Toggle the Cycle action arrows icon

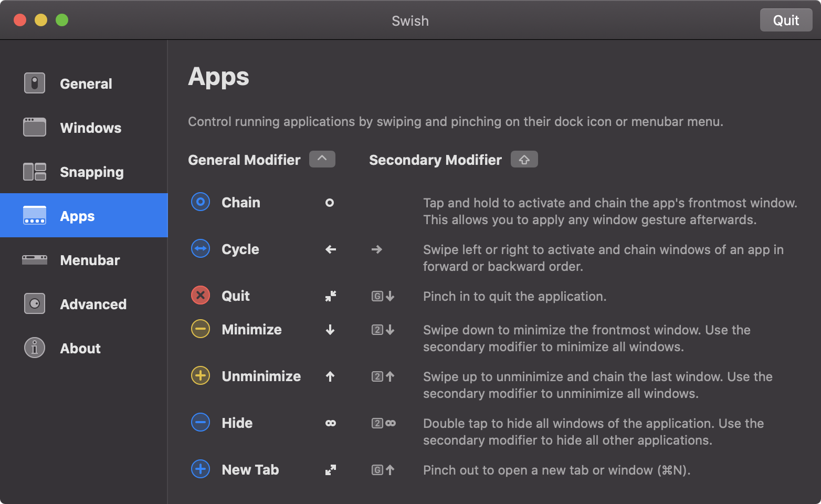(x=201, y=249)
